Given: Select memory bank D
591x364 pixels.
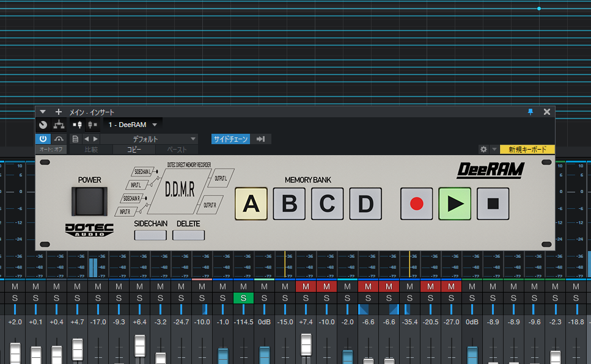Looking at the screenshot, I should click(x=365, y=204).
